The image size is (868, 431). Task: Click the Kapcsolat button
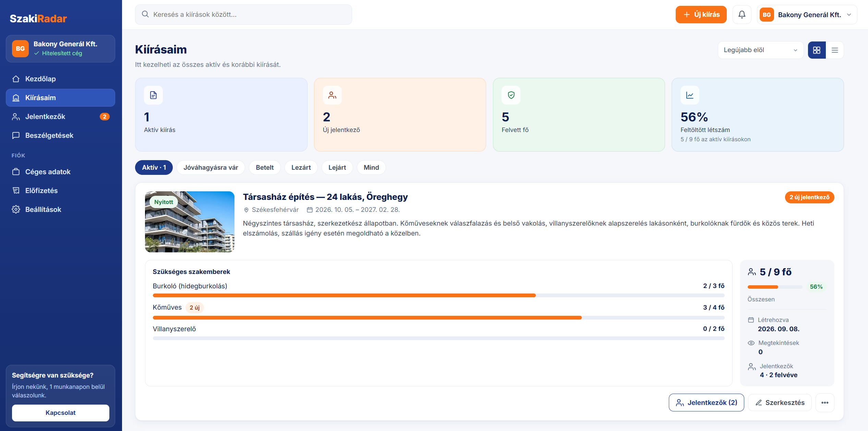61,413
